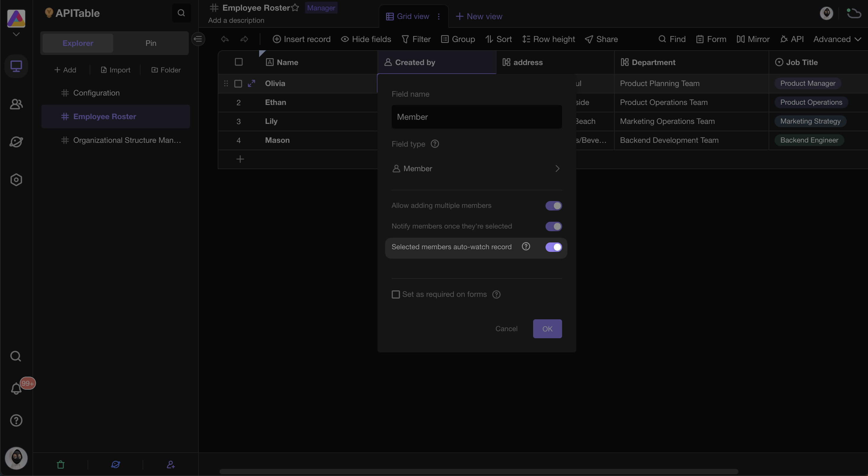Toggle Notify members once they're selected
The image size is (868, 476).
(553, 226)
